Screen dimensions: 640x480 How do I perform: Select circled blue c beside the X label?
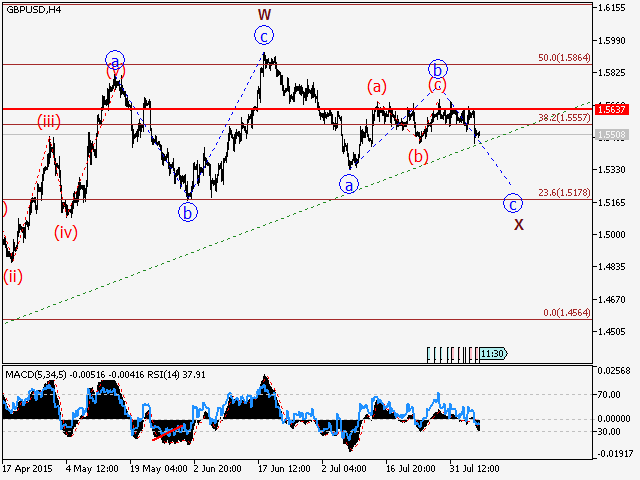pyautogui.click(x=513, y=203)
